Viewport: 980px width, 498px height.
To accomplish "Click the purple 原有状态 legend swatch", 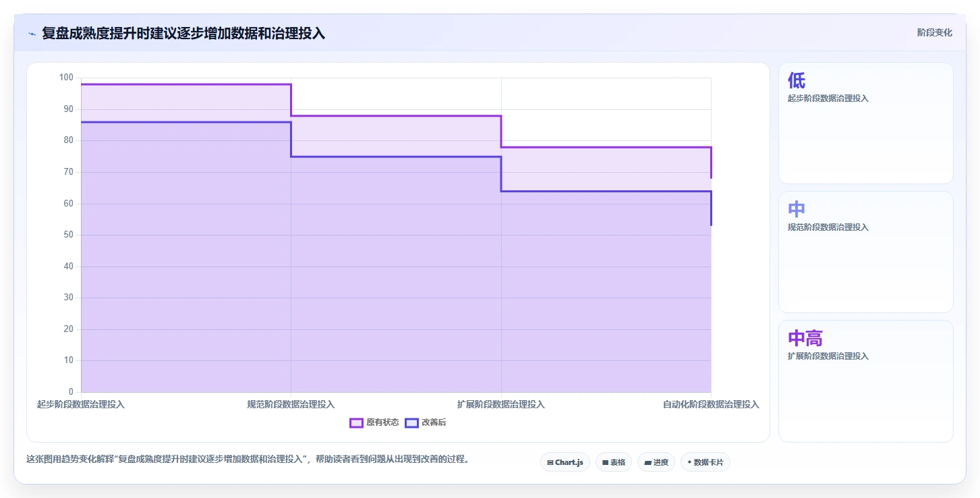I will 356,422.
